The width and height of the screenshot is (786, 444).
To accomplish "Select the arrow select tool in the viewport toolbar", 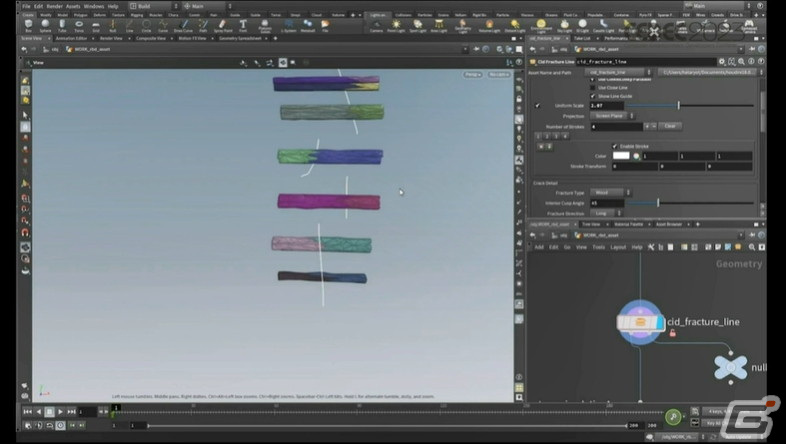I will [26, 115].
